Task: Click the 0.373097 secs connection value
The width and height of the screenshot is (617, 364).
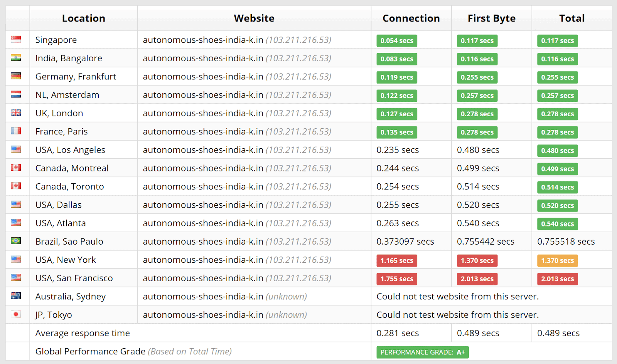Action: (405, 242)
